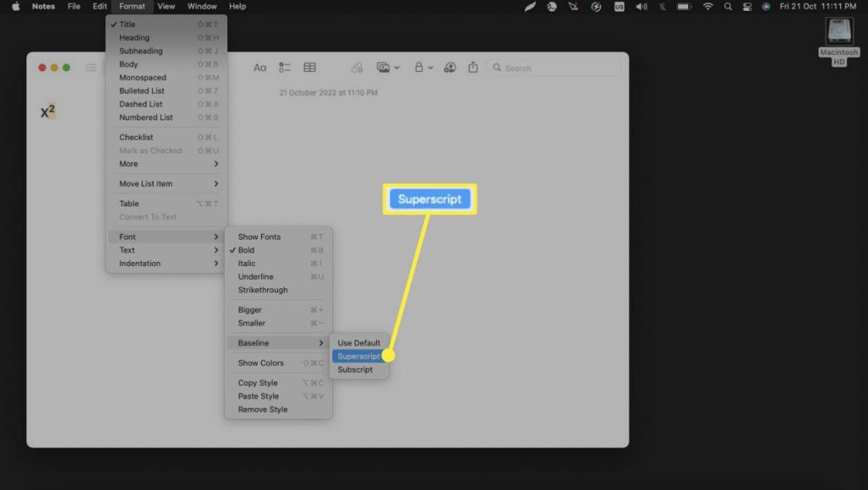The width and height of the screenshot is (868, 490).
Task: Open the Edit menu
Action: point(100,7)
